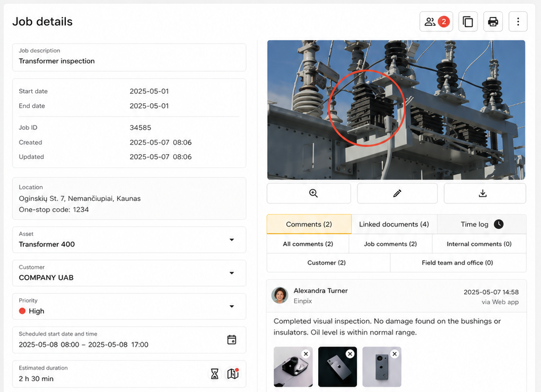Click the Job description field

(129, 57)
